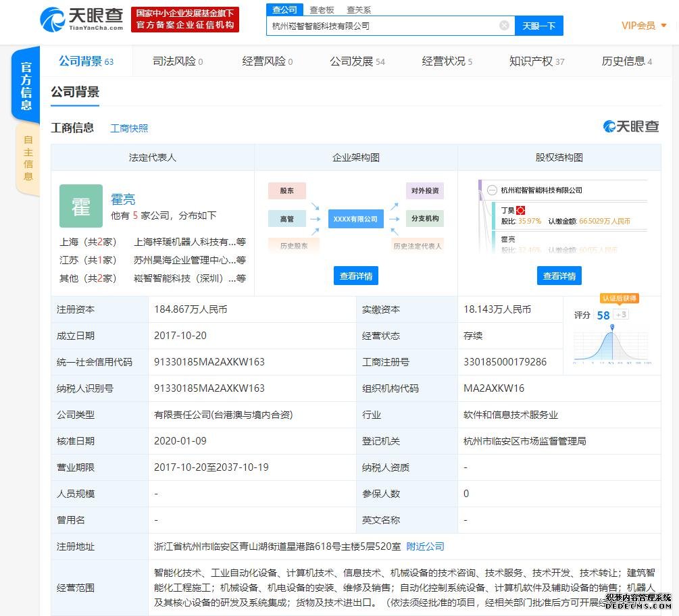Open the 司法风险 tab
Image resolution: width=679 pixels, height=616 pixels.
tap(178, 61)
